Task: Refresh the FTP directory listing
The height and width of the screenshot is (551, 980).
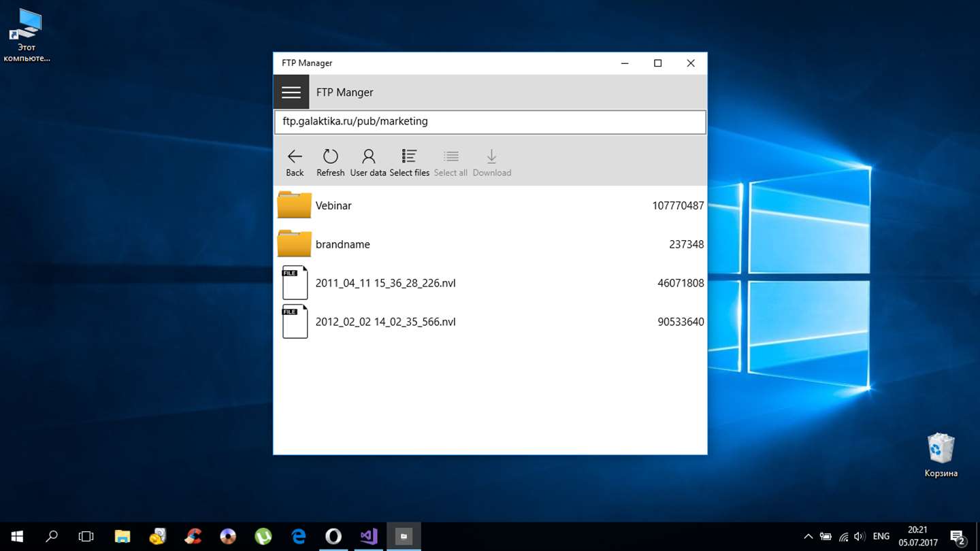Action: pyautogui.click(x=331, y=157)
